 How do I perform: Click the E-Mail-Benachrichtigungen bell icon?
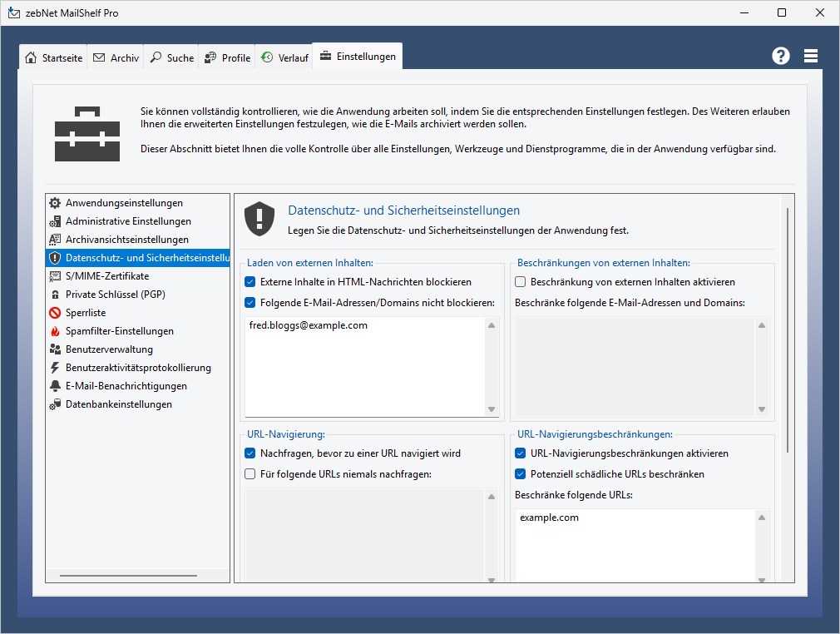(x=55, y=386)
